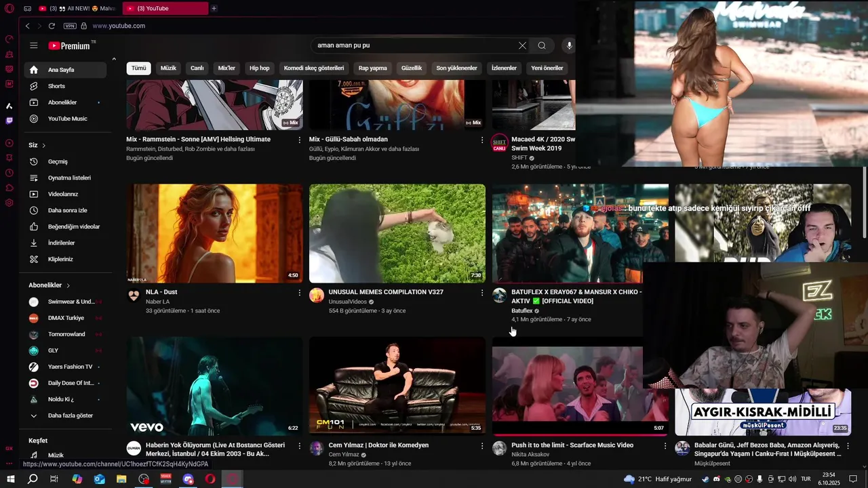Open options menu for Rammstein Sonne mix

(x=299, y=140)
